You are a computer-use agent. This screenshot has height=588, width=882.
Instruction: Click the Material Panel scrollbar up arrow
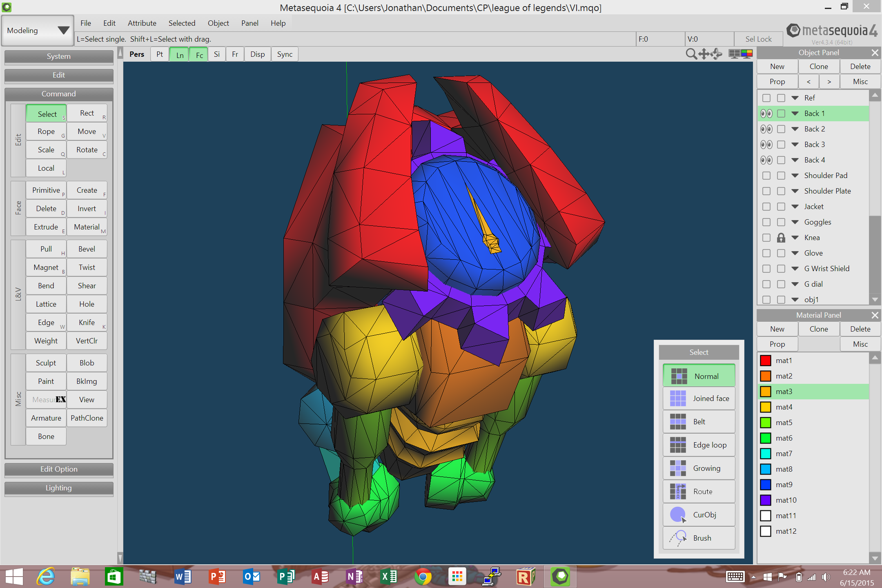(875, 358)
